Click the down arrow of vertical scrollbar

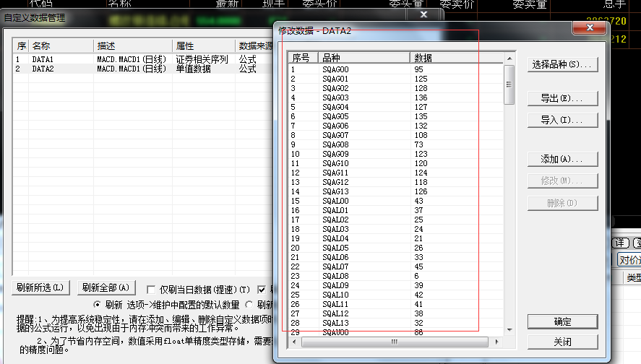pyautogui.click(x=509, y=329)
